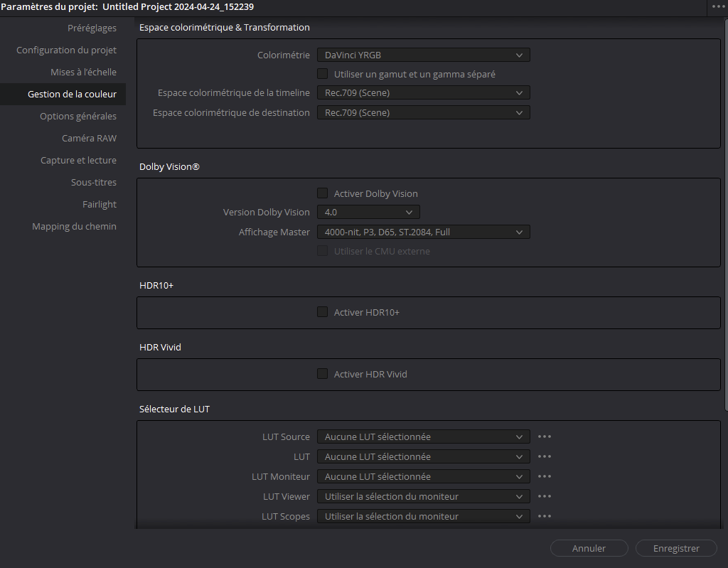Open the 'Configuration du projet' section
The height and width of the screenshot is (568, 728).
[66, 50]
